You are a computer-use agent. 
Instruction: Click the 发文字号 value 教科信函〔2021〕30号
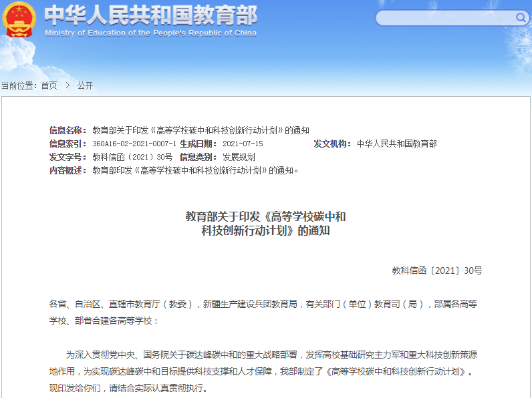coord(132,157)
